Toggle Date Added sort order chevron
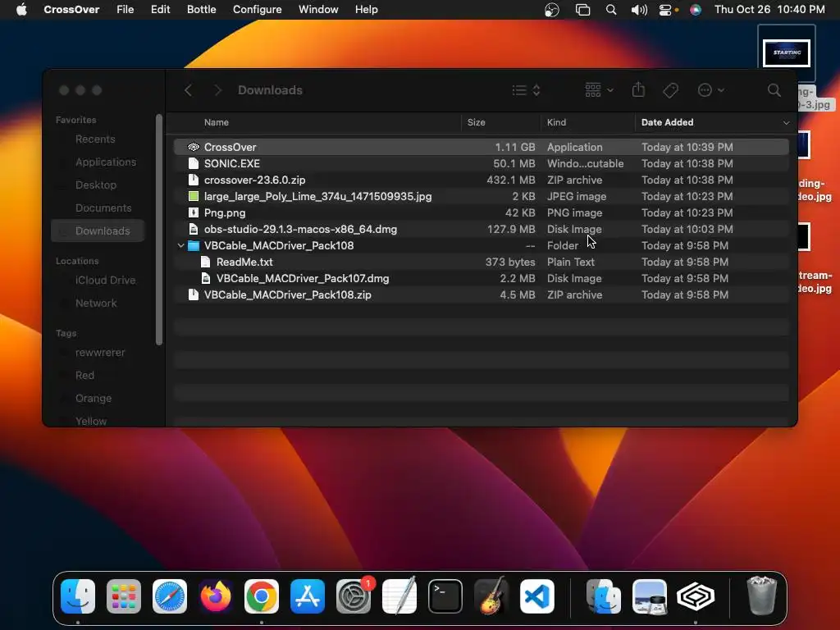This screenshot has height=630, width=840. [786, 123]
